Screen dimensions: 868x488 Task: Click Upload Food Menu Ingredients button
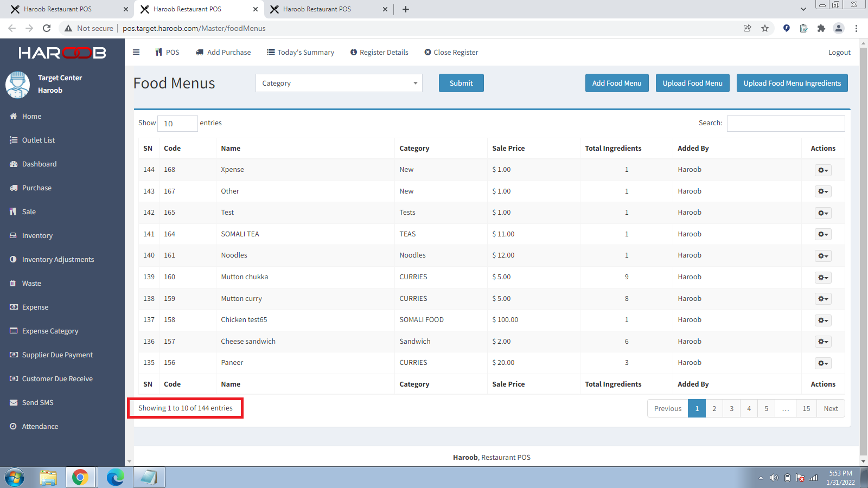[x=792, y=83]
